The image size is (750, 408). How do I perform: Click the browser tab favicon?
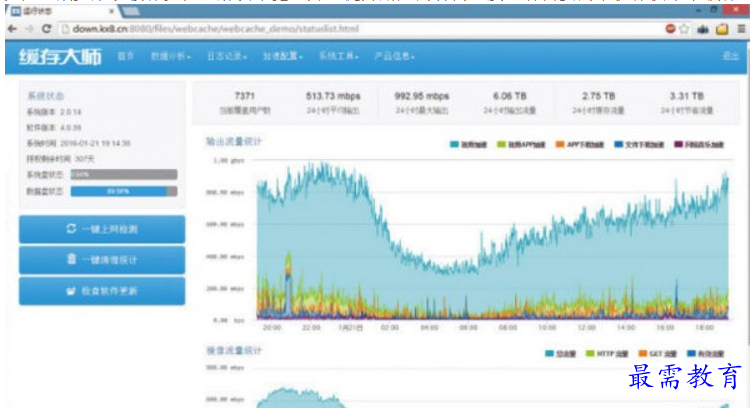pos(15,11)
